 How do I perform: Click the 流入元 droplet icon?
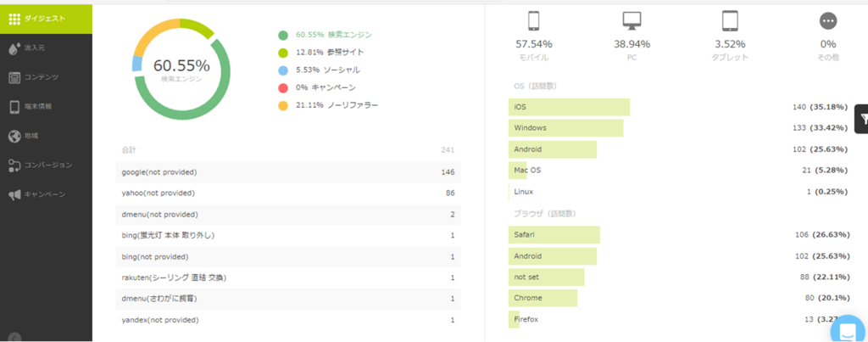click(x=14, y=48)
